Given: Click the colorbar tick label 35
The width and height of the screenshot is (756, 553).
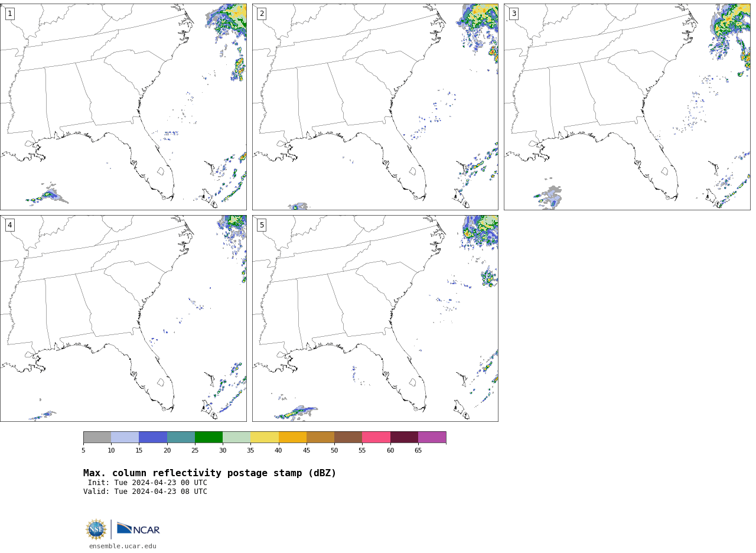Looking at the screenshot, I should (250, 451).
